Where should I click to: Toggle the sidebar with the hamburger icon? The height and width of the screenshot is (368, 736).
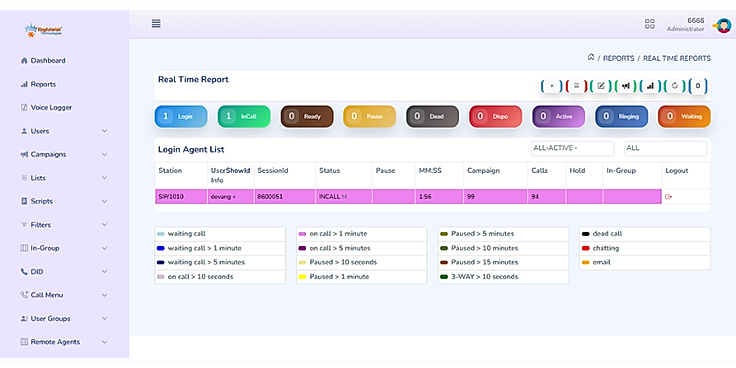[x=156, y=23]
